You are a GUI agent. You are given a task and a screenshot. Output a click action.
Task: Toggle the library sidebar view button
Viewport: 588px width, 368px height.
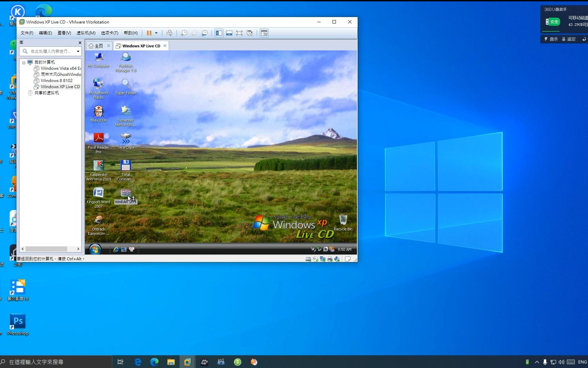click(219, 33)
